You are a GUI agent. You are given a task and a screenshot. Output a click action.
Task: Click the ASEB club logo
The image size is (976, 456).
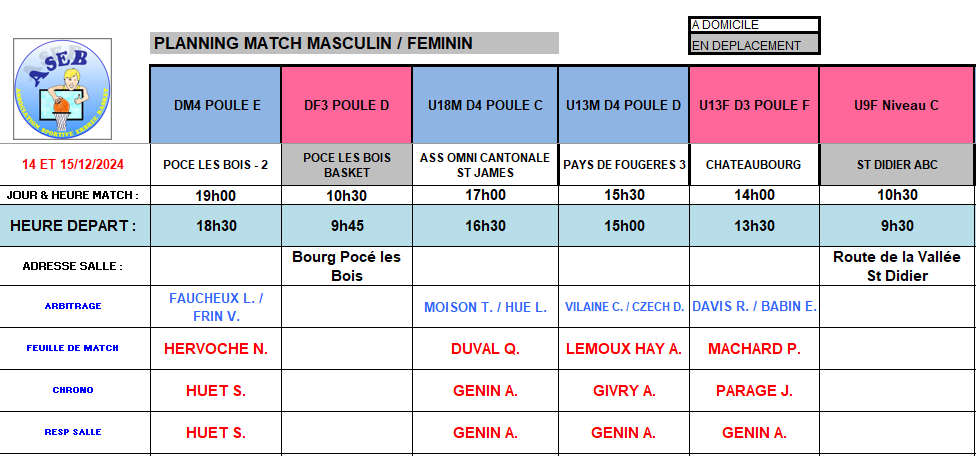point(63,92)
